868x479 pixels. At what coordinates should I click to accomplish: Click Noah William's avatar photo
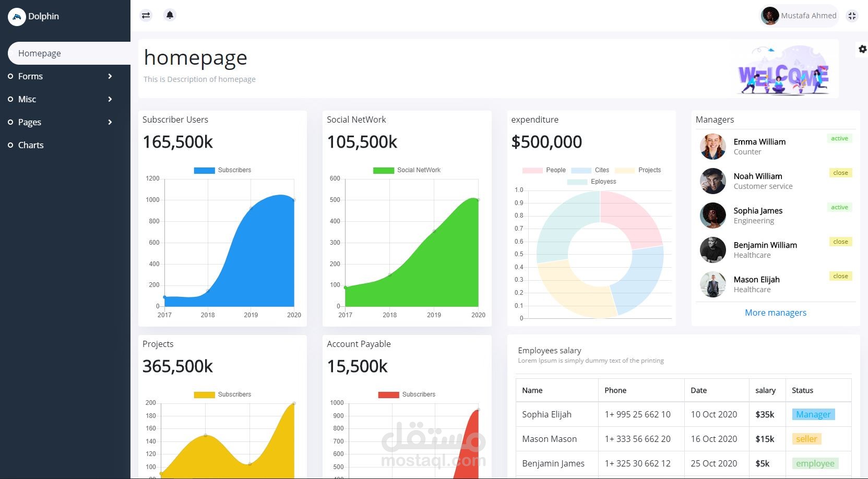(x=713, y=181)
